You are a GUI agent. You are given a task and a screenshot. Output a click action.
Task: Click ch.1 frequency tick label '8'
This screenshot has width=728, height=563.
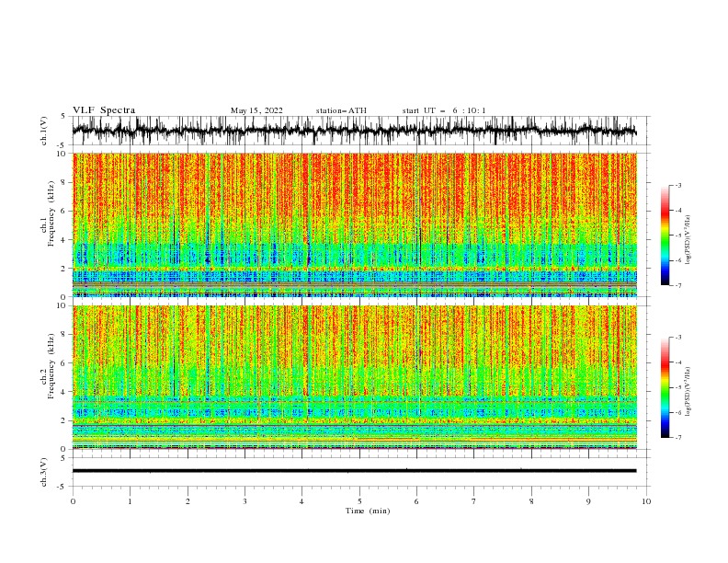coord(63,182)
